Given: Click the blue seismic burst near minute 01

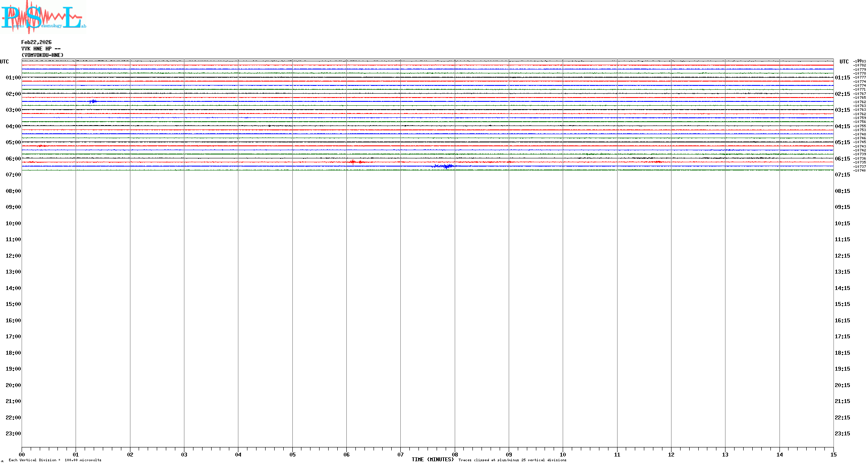Looking at the screenshot, I should pos(93,101).
